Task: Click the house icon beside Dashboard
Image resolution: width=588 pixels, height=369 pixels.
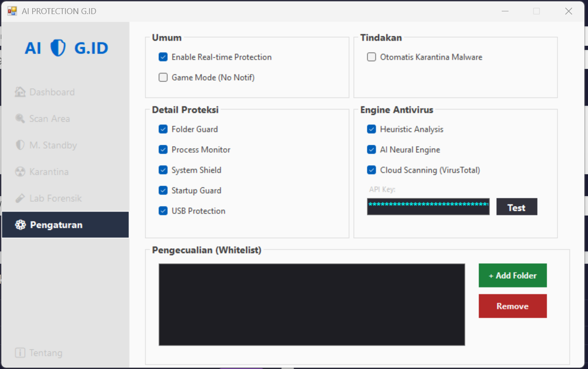Action: (x=20, y=92)
